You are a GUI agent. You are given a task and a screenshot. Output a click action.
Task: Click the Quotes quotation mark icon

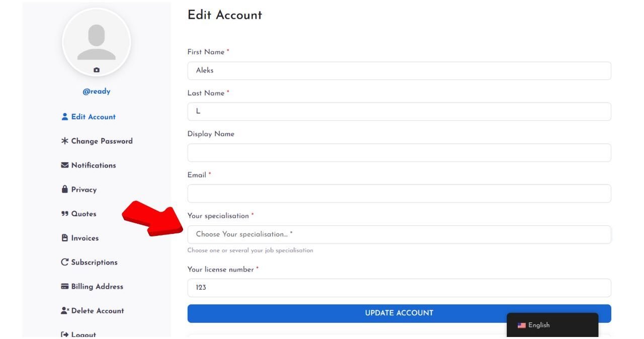click(64, 214)
